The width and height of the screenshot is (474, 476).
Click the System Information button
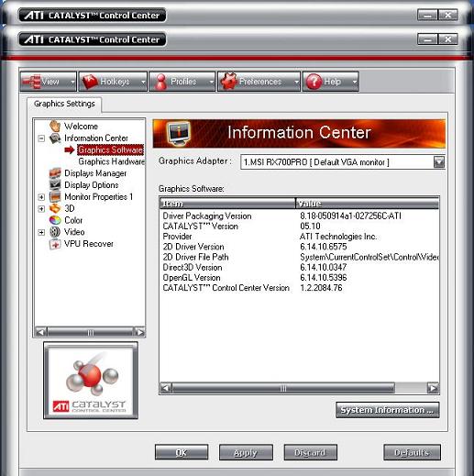click(388, 410)
